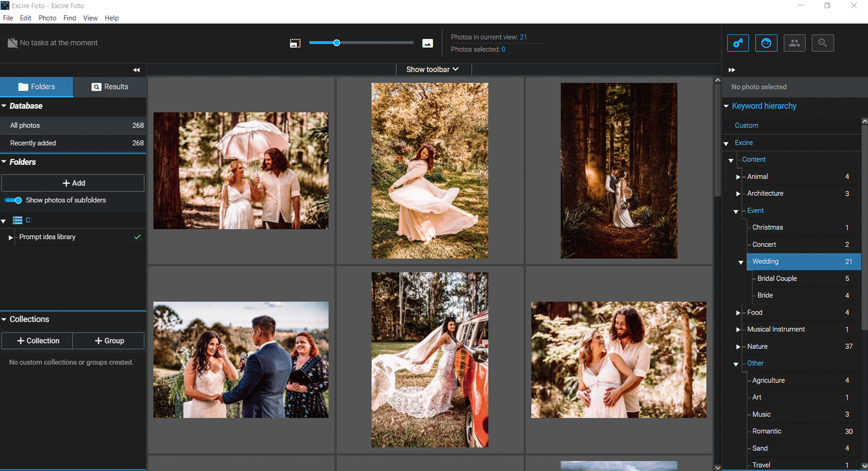Expand the Prompt idea library folder

point(10,238)
